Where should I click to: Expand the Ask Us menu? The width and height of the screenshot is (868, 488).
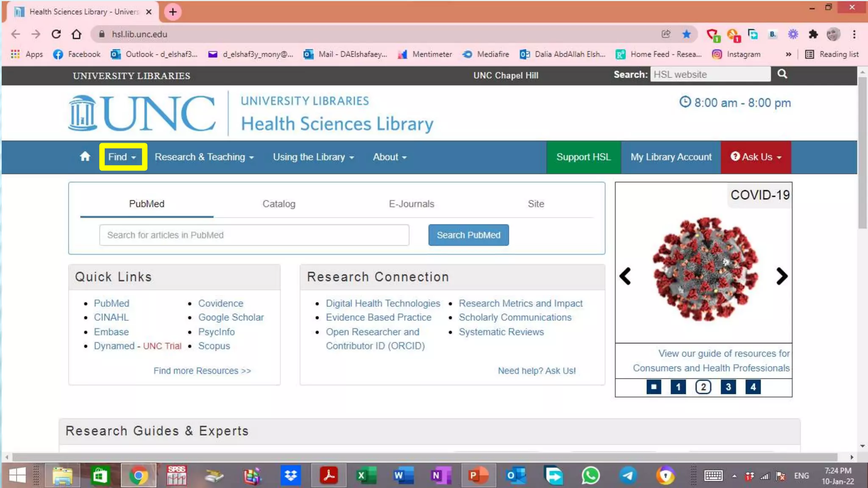point(756,157)
